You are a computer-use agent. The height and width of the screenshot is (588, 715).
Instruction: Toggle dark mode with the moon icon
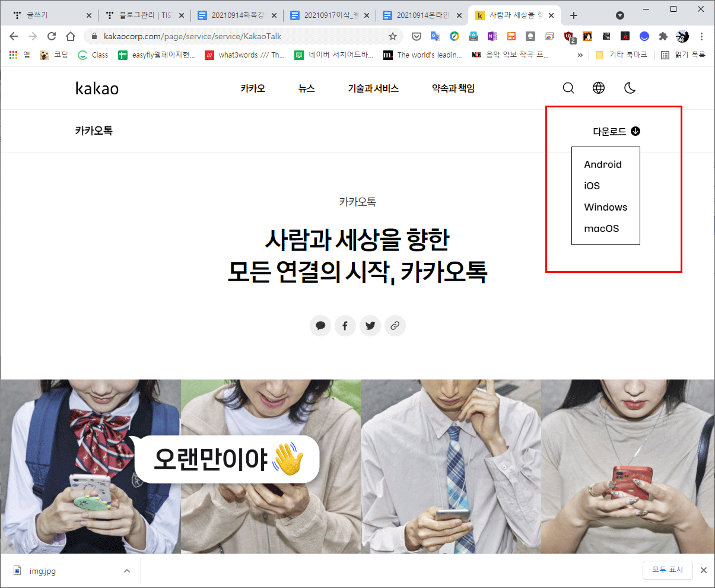click(630, 88)
